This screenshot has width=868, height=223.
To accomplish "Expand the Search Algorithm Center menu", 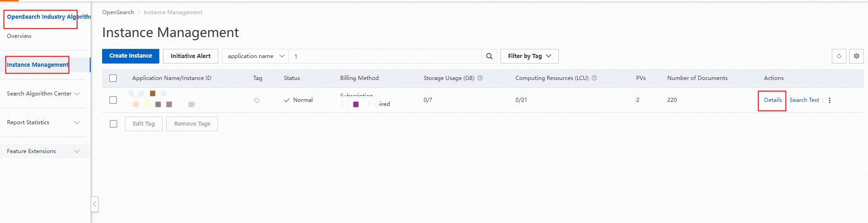I will [x=43, y=94].
